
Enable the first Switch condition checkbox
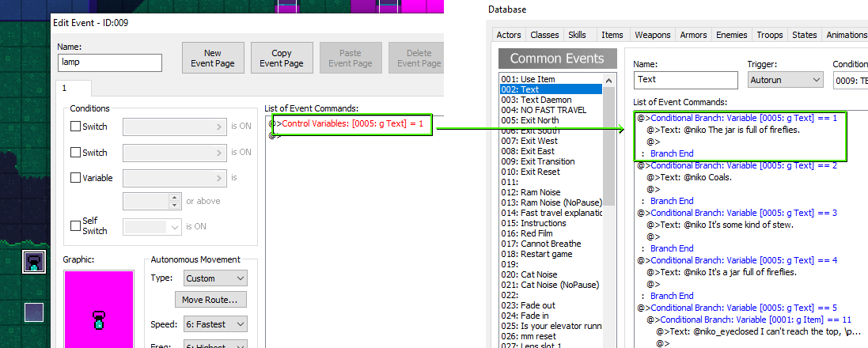76,127
